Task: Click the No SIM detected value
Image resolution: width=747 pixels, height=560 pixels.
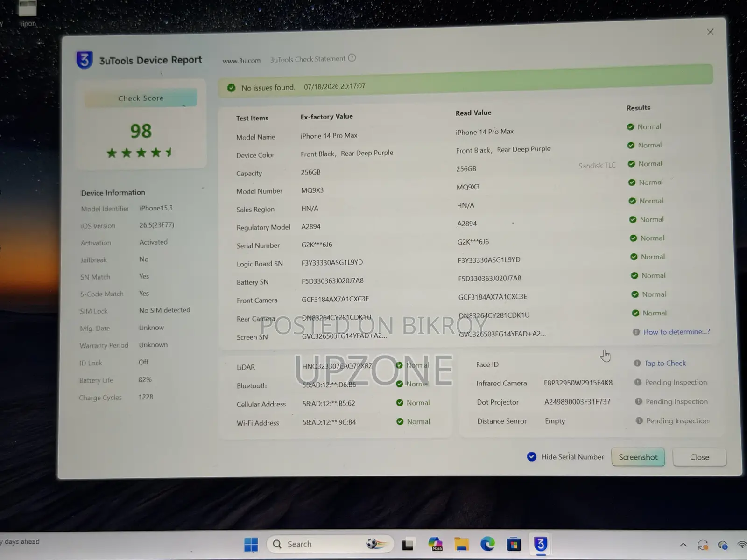Action: [164, 310]
